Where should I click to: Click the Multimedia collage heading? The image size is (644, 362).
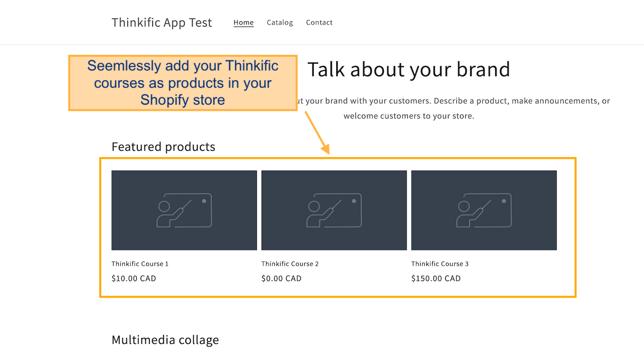click(x=166, y=340)
